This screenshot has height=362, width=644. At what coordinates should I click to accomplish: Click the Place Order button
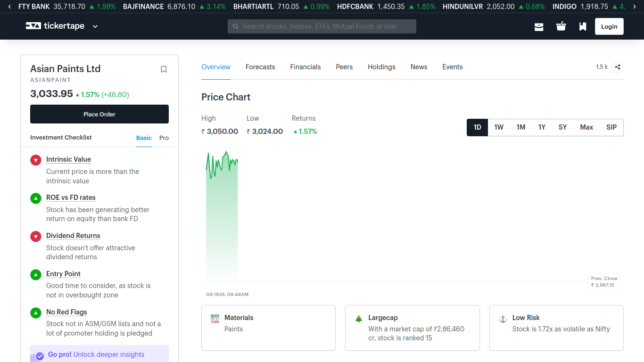pos(99,114)
